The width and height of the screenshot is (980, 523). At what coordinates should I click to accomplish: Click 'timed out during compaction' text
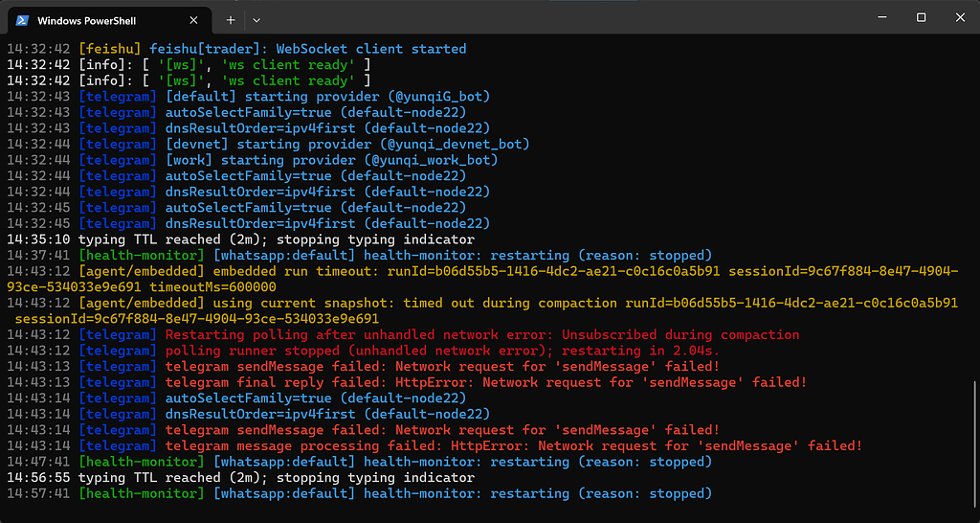[x=512, y=304]
